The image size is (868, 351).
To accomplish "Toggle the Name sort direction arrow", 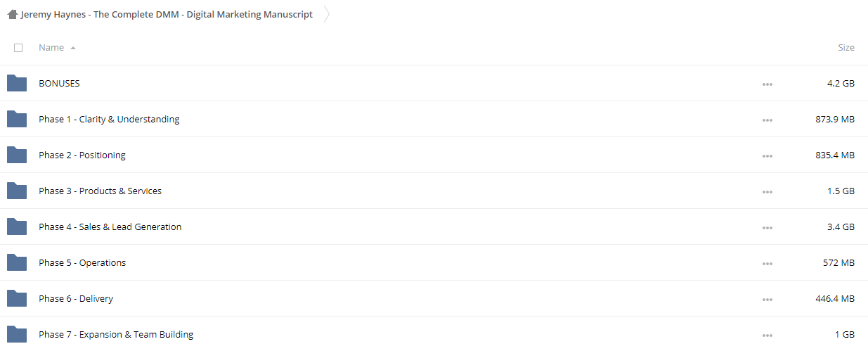I will coord(73,48).
